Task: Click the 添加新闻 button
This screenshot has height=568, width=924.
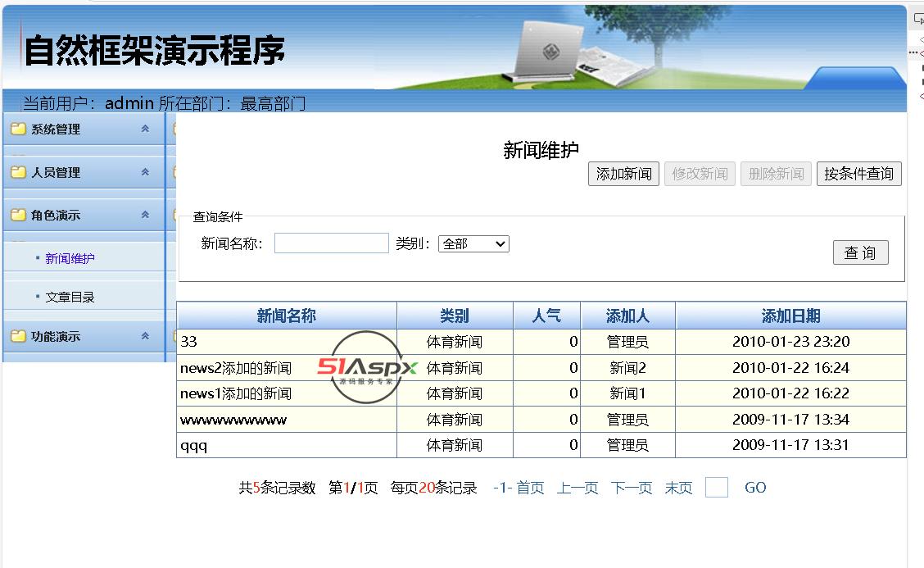Action: click(623, 174)
